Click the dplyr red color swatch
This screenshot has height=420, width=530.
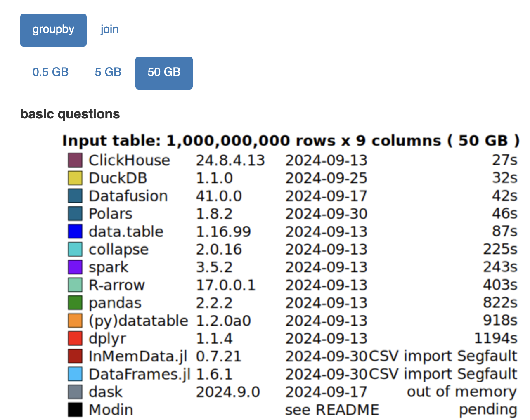(75, 338)
